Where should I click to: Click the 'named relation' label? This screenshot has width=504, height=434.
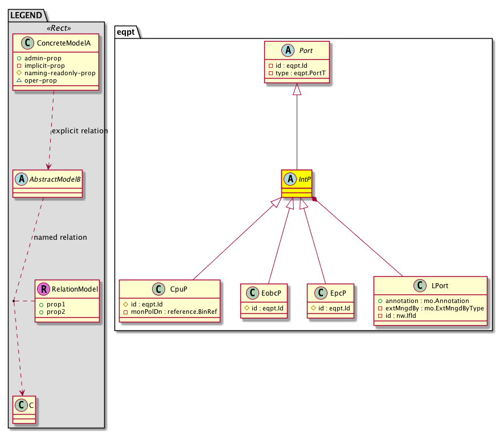tap(60, 238)
